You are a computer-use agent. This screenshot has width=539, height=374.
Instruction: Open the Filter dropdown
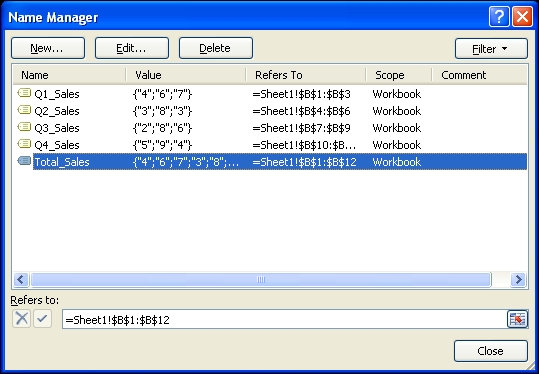(x=491, y=49)
